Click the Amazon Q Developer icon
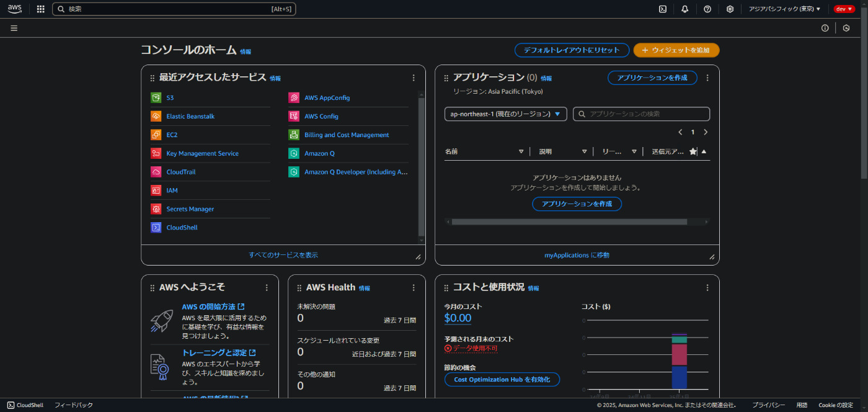Screen dimensions: 868x412 coord(294,172)
